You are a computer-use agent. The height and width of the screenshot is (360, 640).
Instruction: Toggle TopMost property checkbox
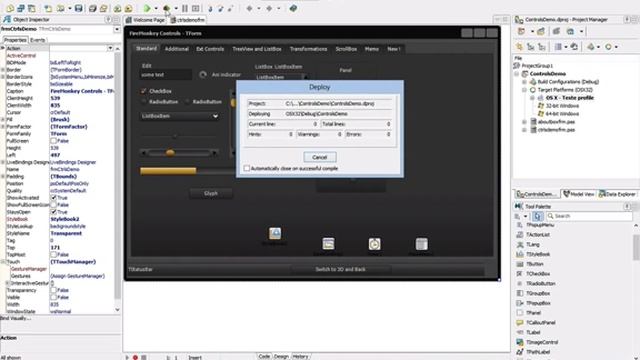click(53, 255)
